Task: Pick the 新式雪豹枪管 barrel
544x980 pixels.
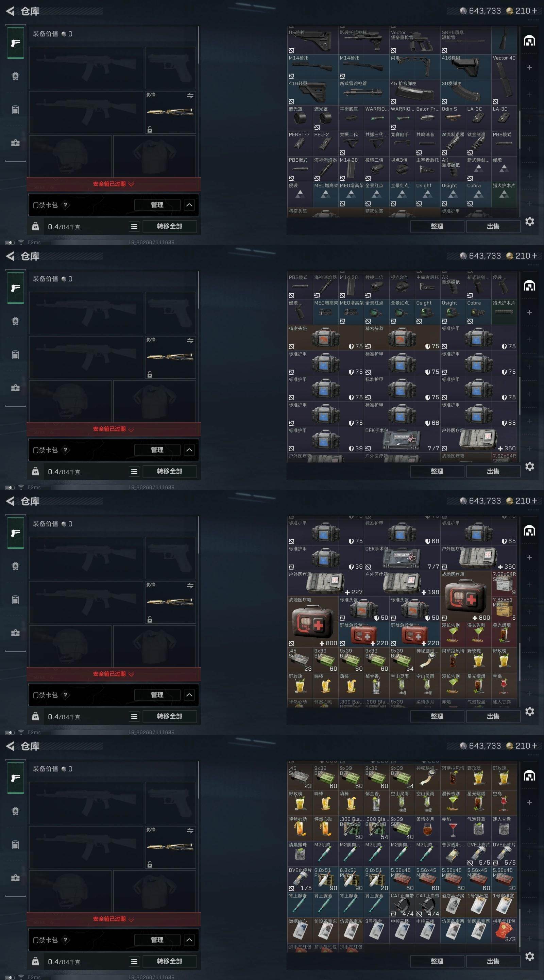Action: [364, 93]
